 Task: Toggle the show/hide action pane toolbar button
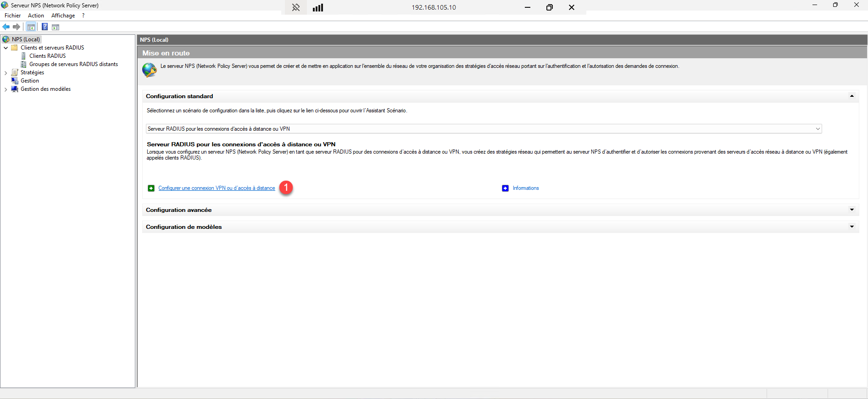[56, 27]
